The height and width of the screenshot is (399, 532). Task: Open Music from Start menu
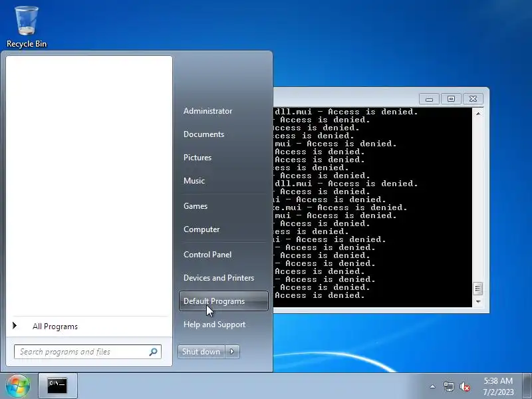pyautogui.click(x=194, y=181)
